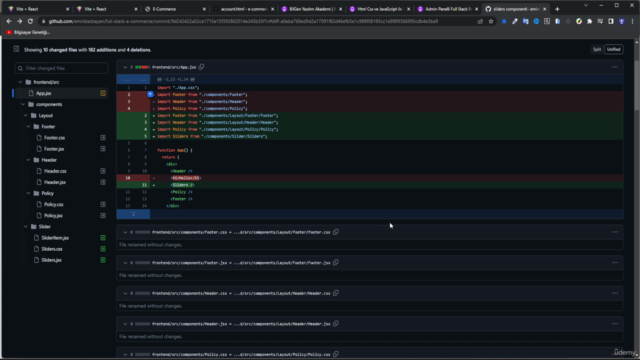
Task: Reload the GitHub commit page
Action: click(x=30, y=21)
